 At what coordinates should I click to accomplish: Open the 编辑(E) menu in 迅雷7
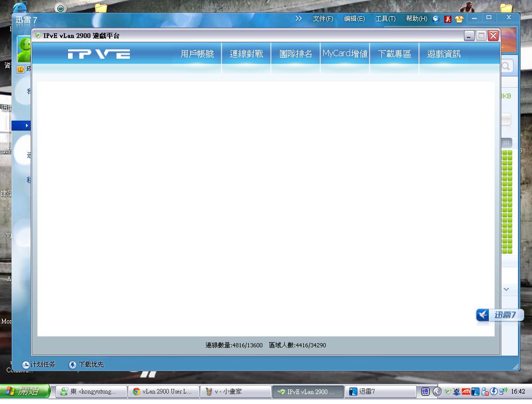(354, 19)
